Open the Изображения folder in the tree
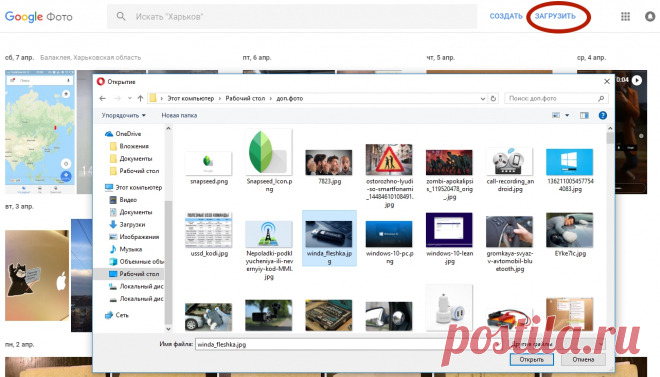 coord(134,237)
